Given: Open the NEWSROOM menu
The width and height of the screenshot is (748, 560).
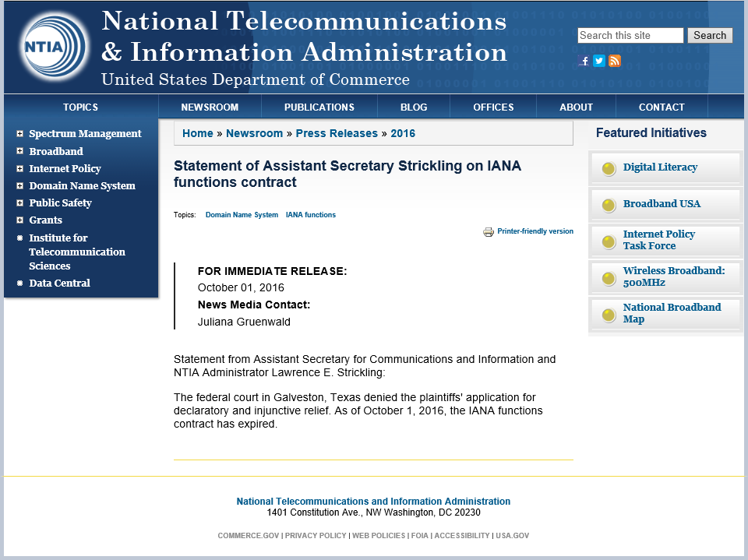Looking at the screenshot, I should coord(209,107).
